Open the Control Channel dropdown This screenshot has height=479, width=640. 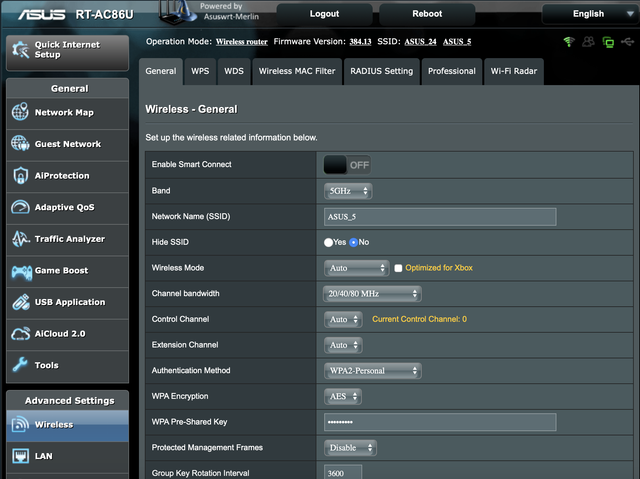343,319
